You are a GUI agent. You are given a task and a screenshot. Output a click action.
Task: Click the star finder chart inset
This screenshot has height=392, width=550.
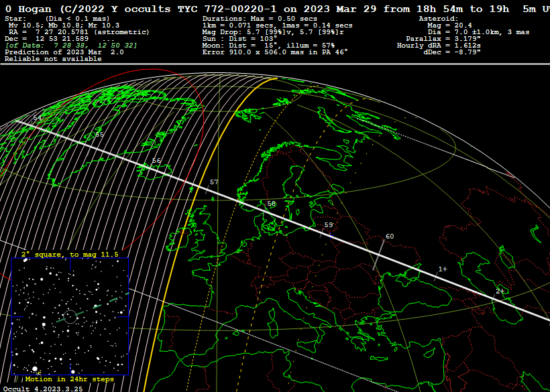70,316
